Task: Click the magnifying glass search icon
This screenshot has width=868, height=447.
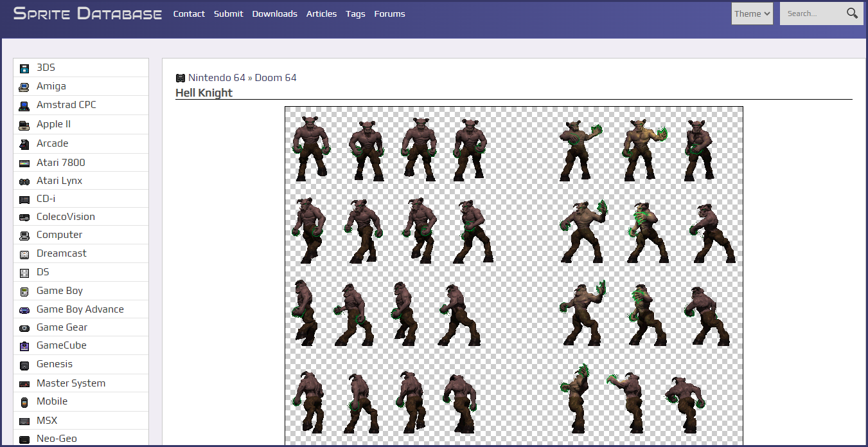Action: (x=852, y=14)
